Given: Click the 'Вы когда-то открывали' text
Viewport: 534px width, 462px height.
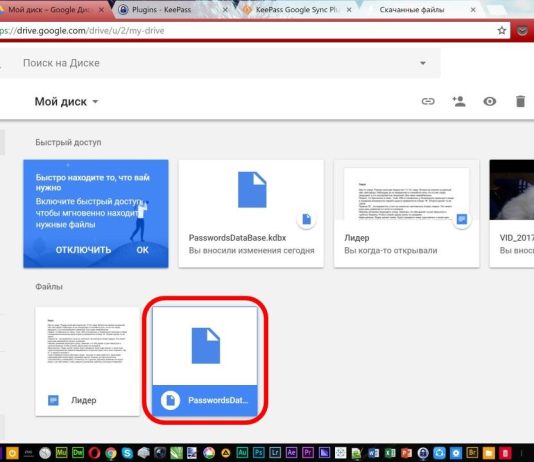Looking at the screenshot, I should point(391,251).
